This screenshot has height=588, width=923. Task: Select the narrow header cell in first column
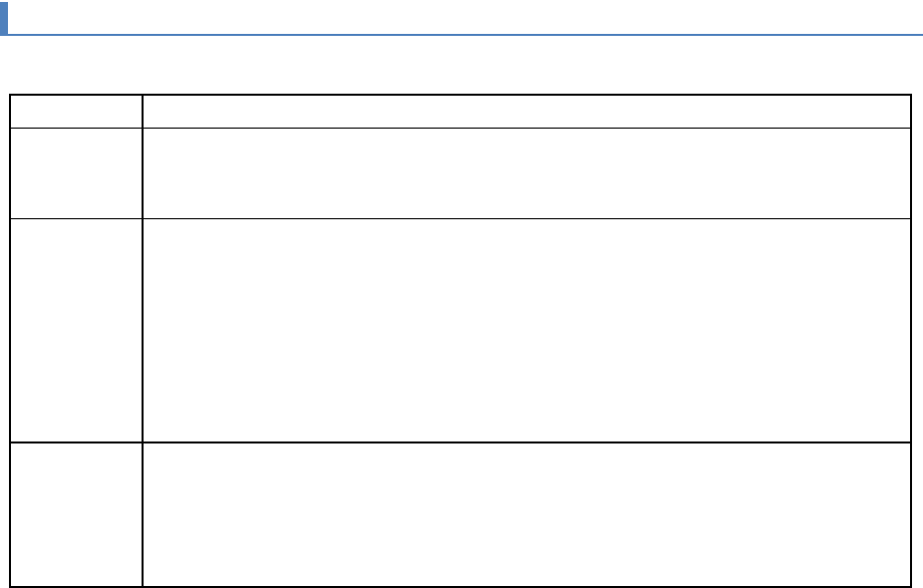pos(77,112)
